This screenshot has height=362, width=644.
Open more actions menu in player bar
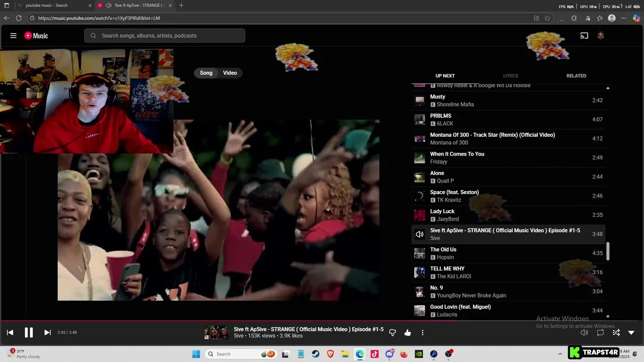(423, 332)
